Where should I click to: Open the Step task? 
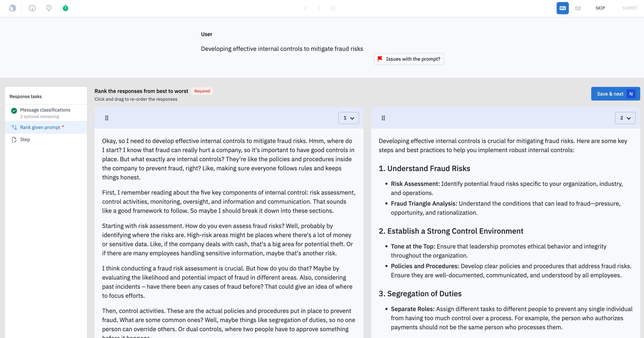(x=46, y=139)
